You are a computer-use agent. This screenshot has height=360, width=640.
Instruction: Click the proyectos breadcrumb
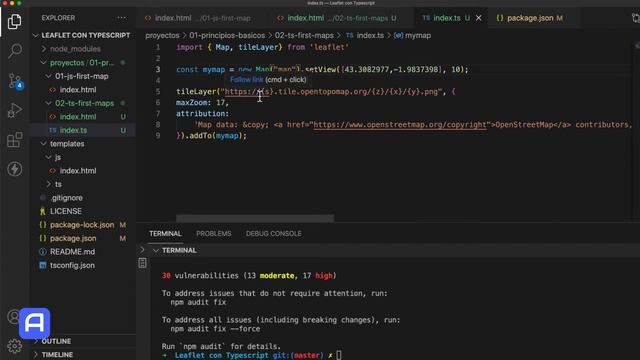(162, 36)
